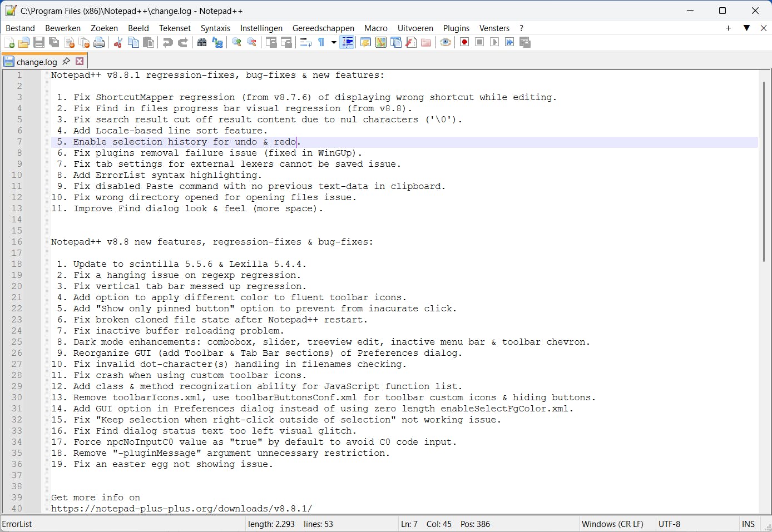Toggle word wrap in the toolbar
772x532 pixels.
click(x=305, y=42)
